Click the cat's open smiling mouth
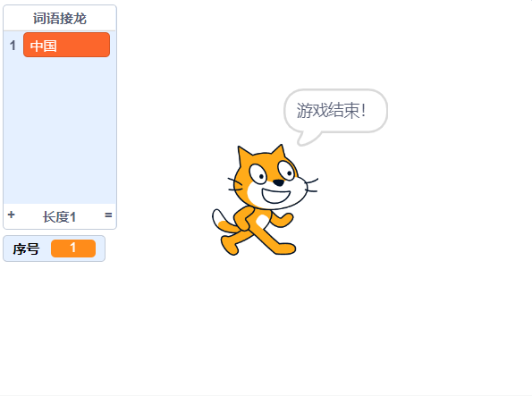The width and height of the screenshot is (532, 396). click(276, 196)
